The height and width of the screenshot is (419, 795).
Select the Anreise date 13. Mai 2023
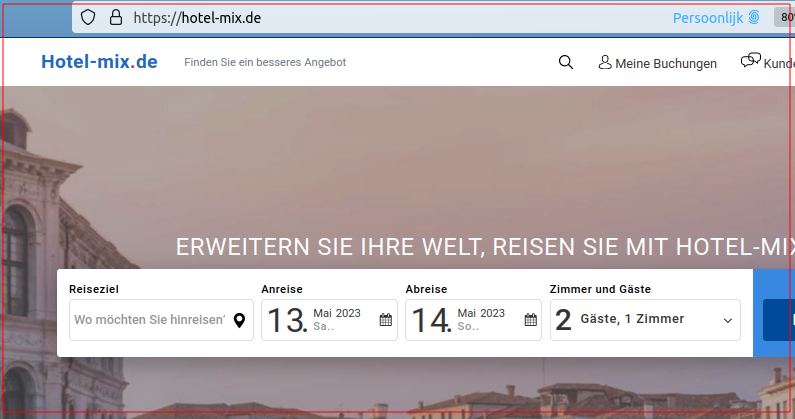330,320
